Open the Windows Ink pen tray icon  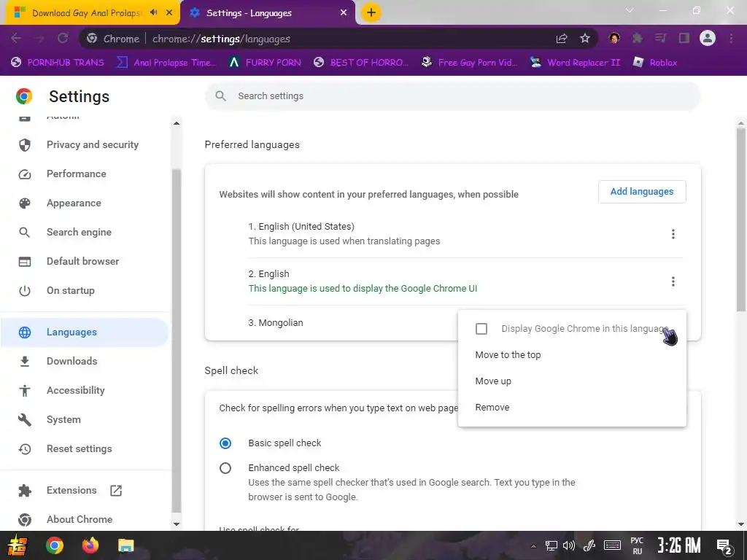coord(589,545)
